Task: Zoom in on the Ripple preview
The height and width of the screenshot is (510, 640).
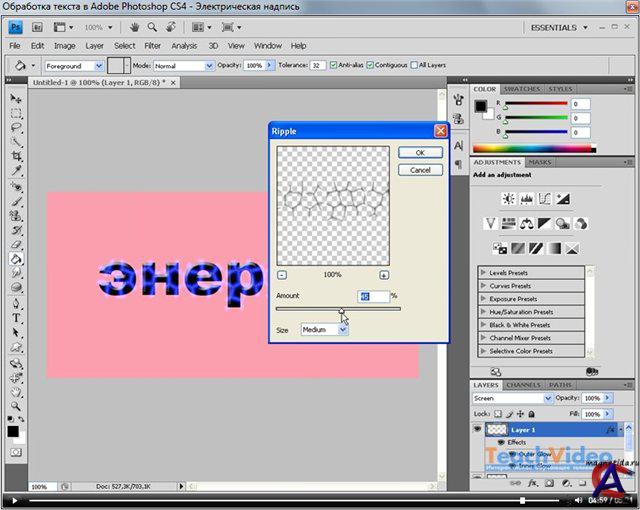Action: pyautogui.click(x=384, y=274)
